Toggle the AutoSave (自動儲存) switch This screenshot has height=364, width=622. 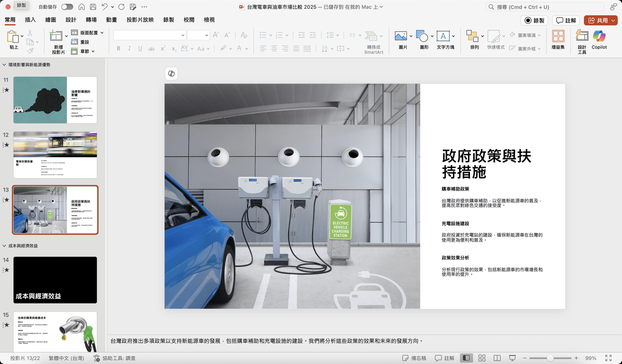[x=67, y=7]
